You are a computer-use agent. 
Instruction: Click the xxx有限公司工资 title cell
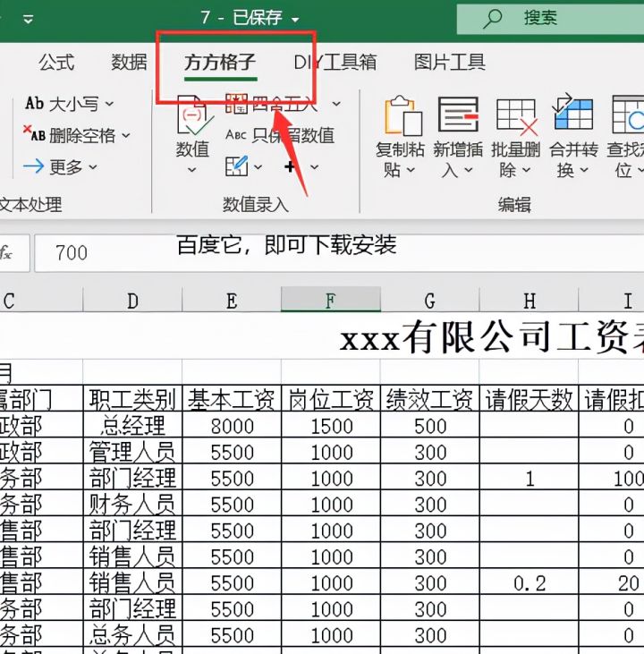coord(491,338)
